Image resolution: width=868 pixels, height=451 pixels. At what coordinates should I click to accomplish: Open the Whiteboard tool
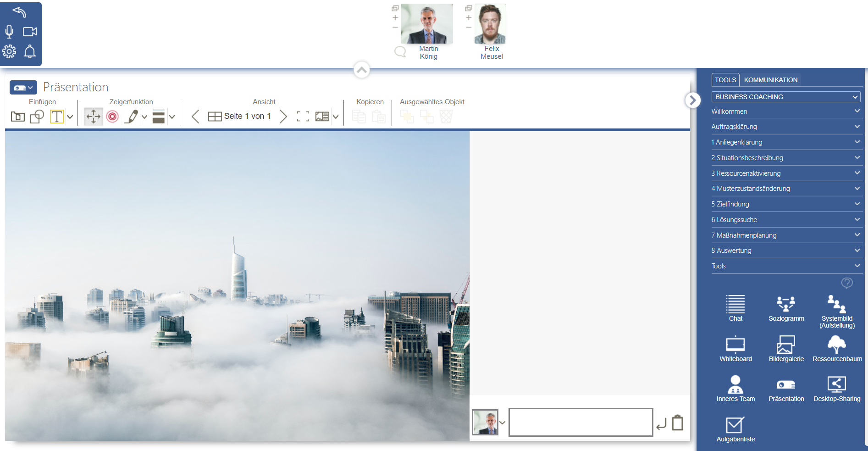(735, 349)
